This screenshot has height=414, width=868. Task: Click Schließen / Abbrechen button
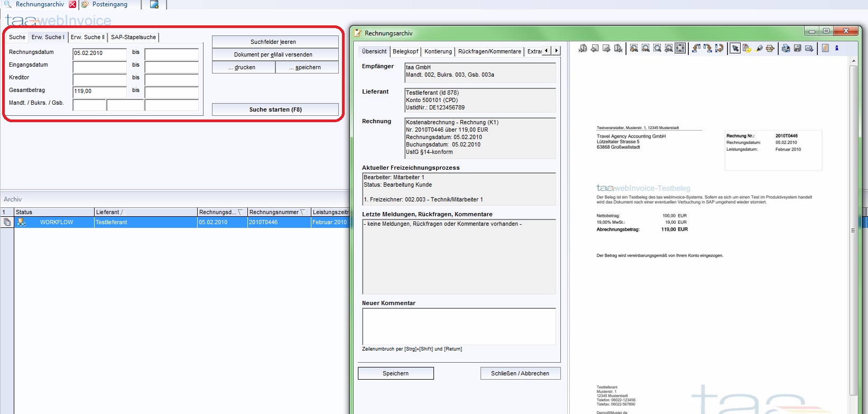pyautogui.click(x=520, y=373)
